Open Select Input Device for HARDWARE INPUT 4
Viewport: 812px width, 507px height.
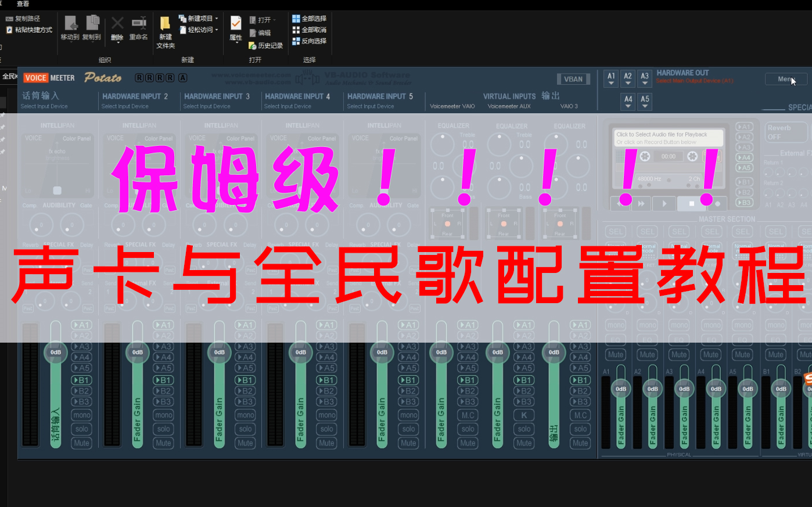pyautogui.click(x=289, y=106)
